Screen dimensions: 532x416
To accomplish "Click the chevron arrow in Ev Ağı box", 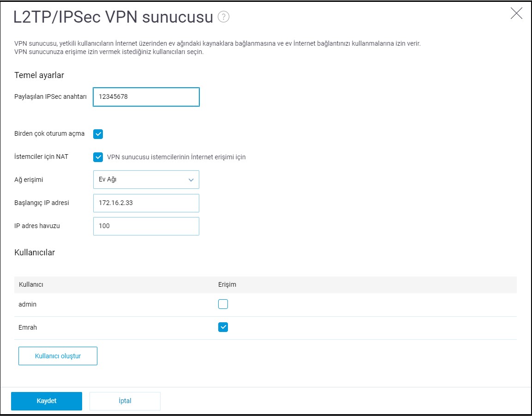I will (191, 180).
